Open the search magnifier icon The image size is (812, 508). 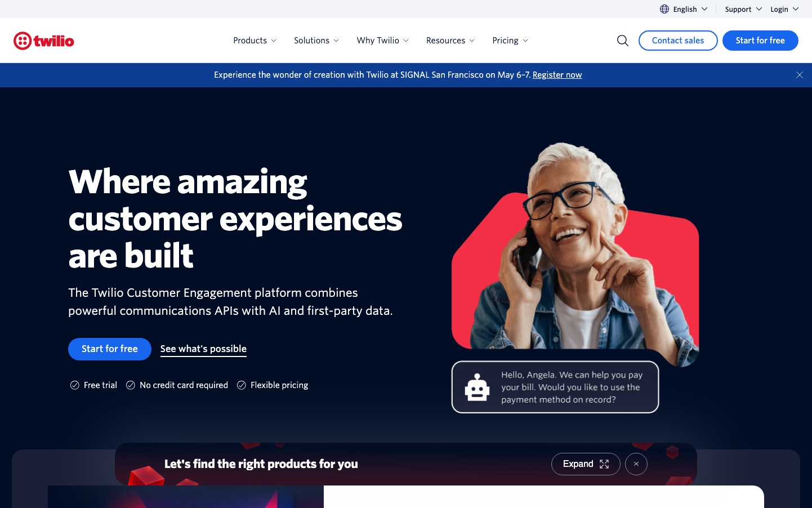pyautogui.click(x=622, y=41)
